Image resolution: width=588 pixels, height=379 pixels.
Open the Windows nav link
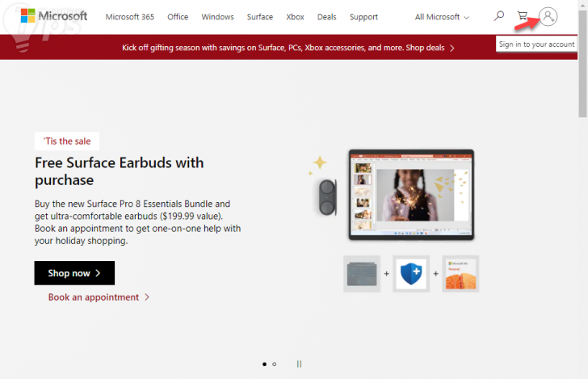pos(217,17)
